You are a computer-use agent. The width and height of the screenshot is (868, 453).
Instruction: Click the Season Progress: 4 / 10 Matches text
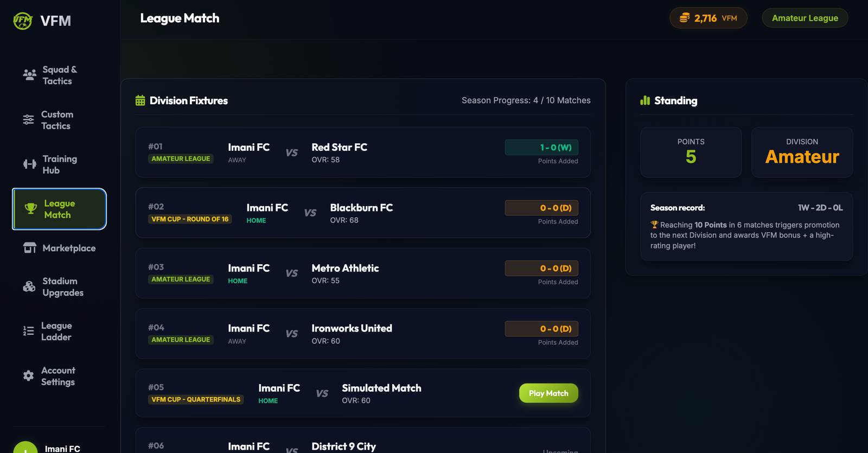coord(526,100)
